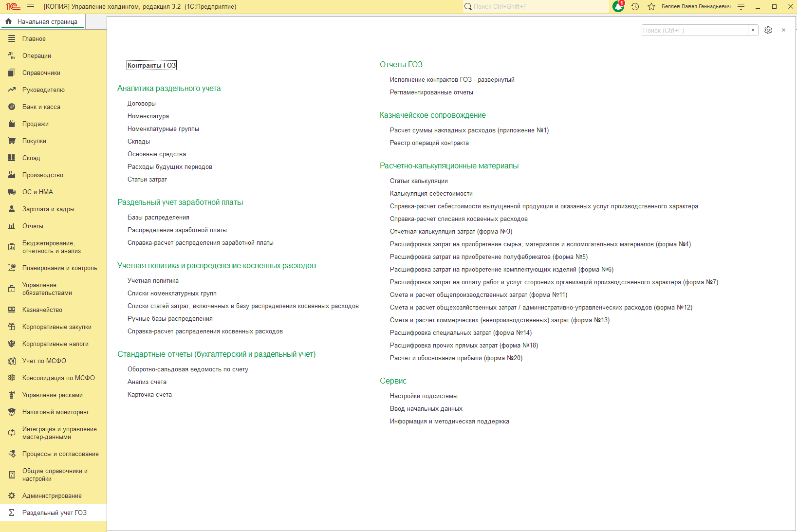Open settings gear for navigation panel

(768, 30)
